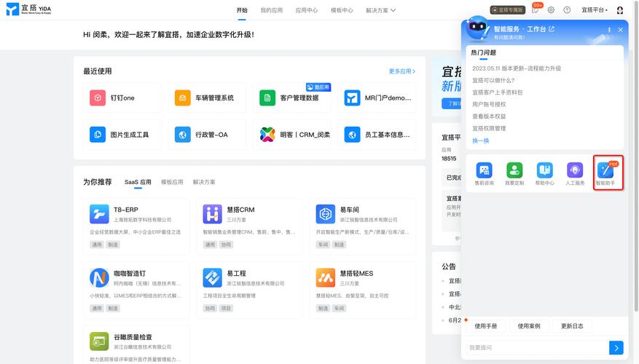Pin the 智能服务 panel
The width and height of the screenshot is (639, 364).
pos(609,30)
